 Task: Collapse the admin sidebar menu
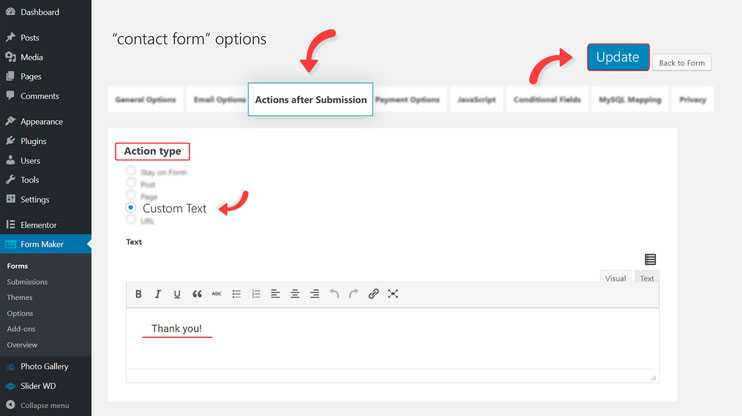point(45,405)
